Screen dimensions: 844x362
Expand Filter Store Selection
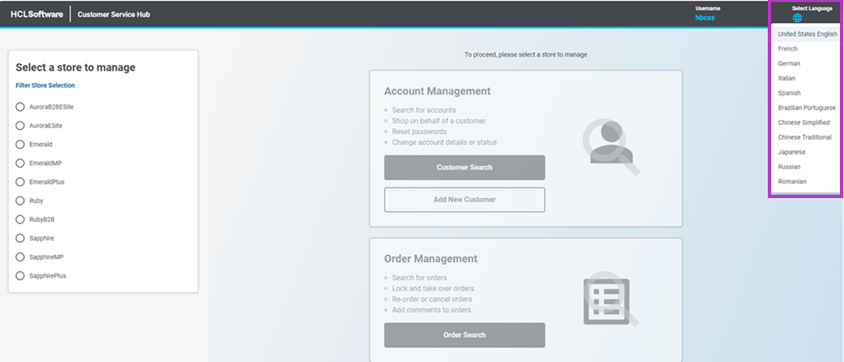click(x=45, y=86)
